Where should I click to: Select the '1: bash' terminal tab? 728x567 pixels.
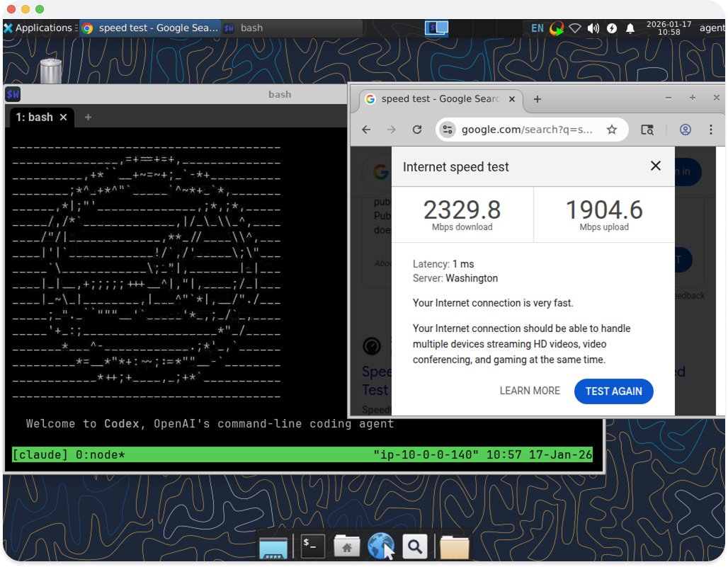pos(35,117)
